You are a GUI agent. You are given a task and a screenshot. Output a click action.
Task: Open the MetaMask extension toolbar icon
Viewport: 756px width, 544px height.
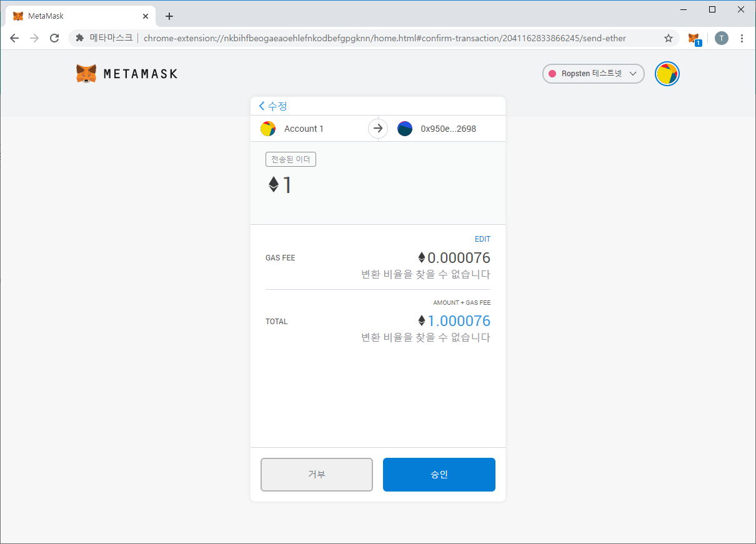[x=694, y=38]
